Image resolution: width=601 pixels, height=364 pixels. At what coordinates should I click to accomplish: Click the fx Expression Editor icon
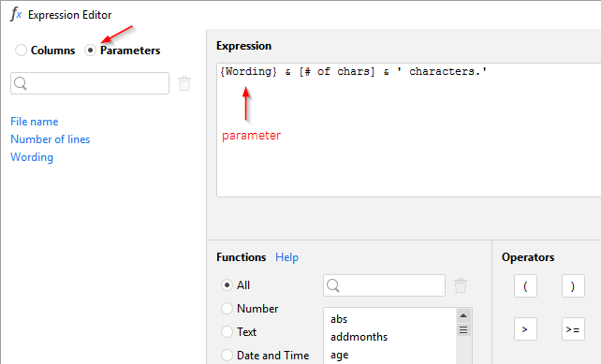pyautogui.click(x=16, y=15)
